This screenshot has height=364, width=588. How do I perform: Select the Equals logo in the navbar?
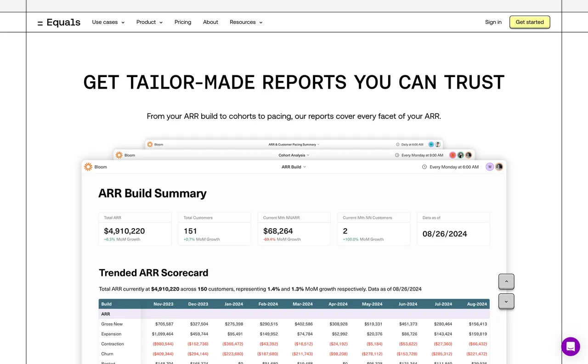point(59,22)
